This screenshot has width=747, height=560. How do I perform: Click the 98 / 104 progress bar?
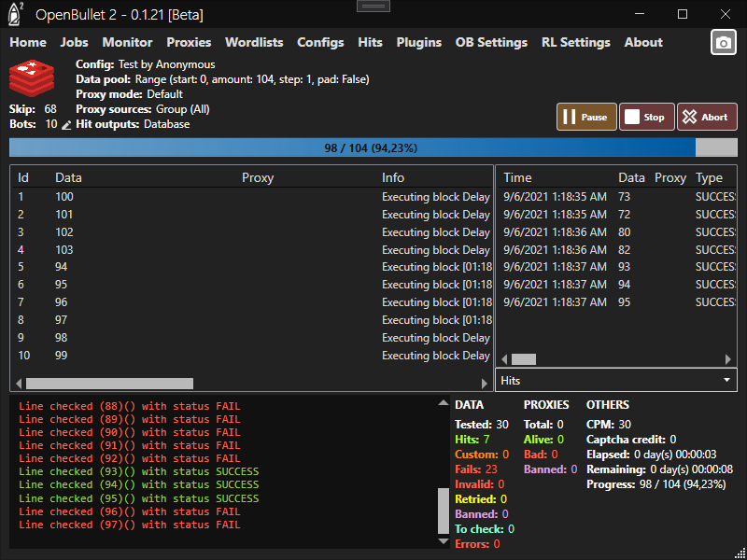[373, 148]
